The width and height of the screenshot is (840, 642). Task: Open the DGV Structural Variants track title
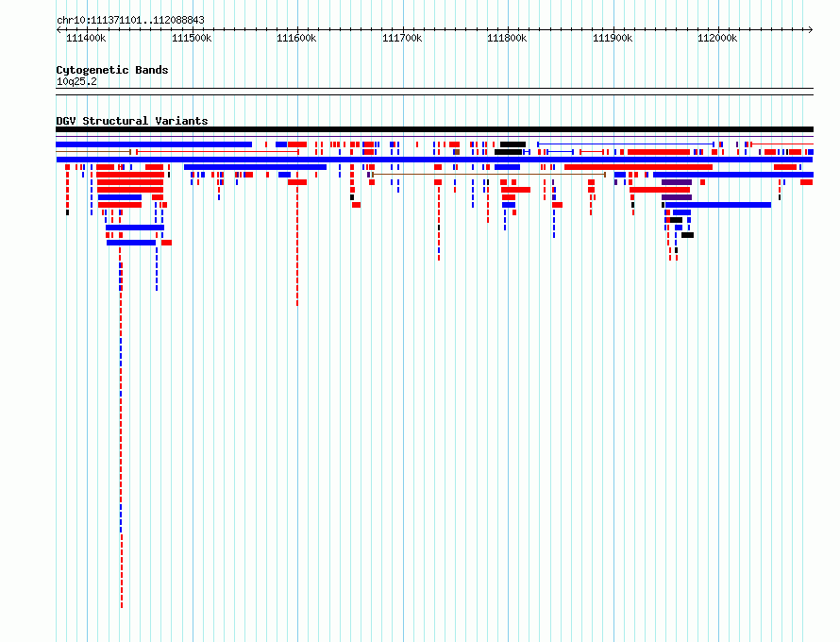(132, 121)
